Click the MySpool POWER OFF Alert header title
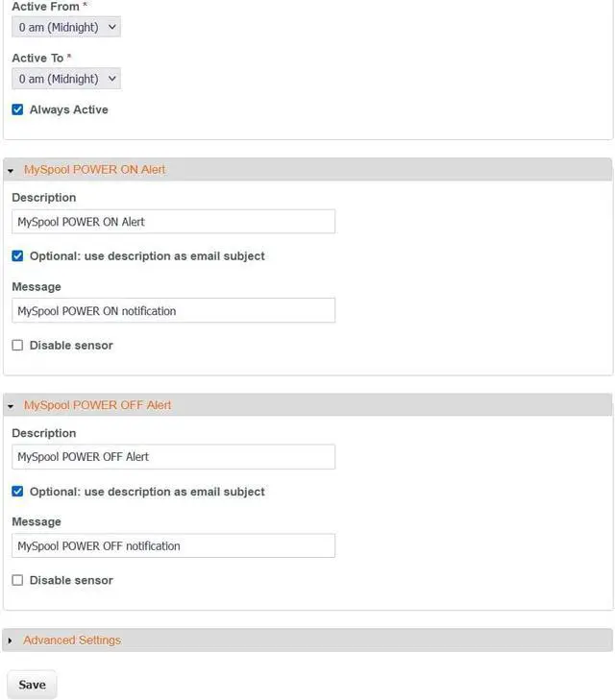 pos(97,405)
